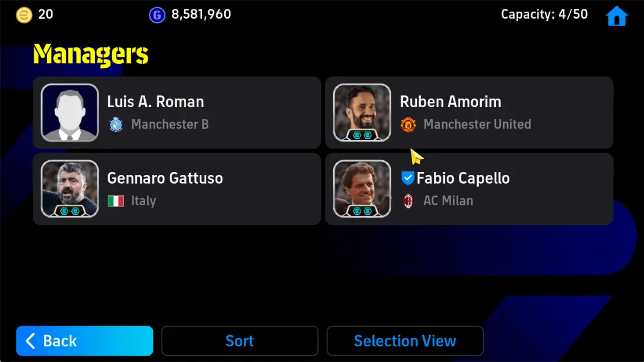
Task: Open the Sort options
Action: (239, 341)
